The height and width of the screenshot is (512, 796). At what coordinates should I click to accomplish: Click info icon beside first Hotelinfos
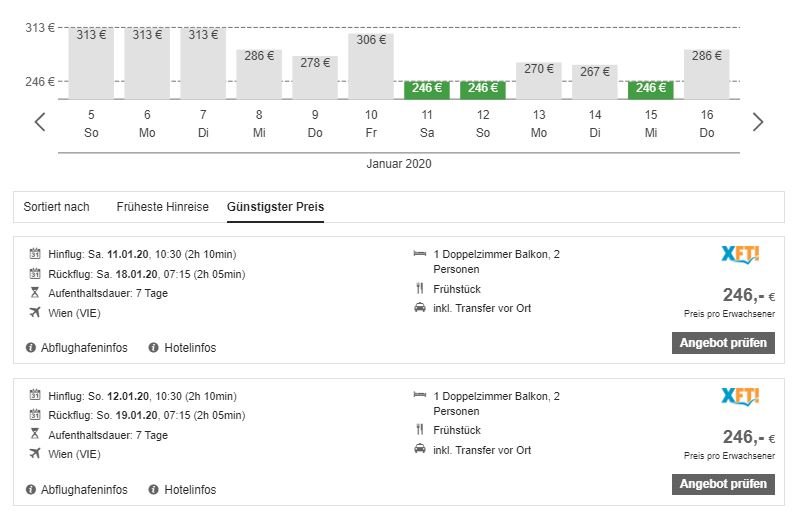click(x=154, y=348)
